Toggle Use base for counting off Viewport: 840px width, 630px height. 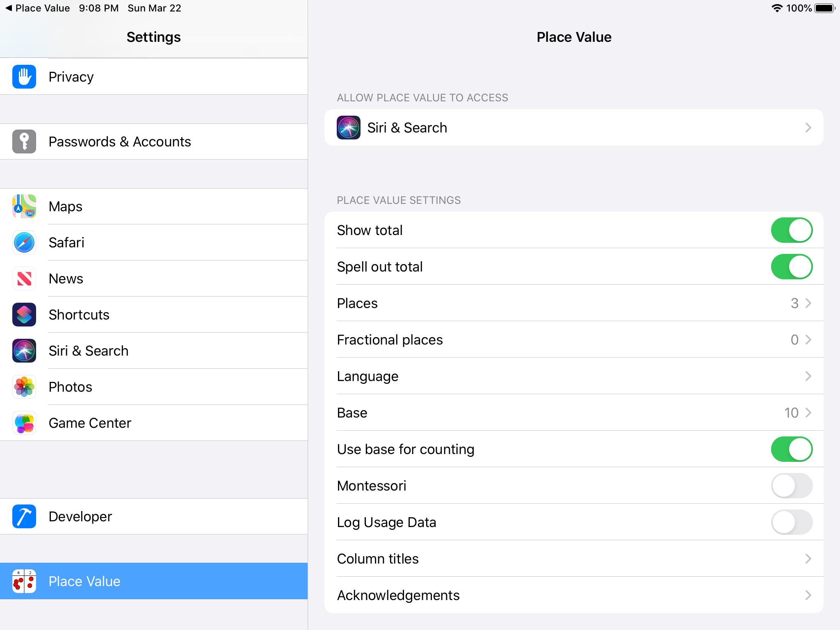792,449
